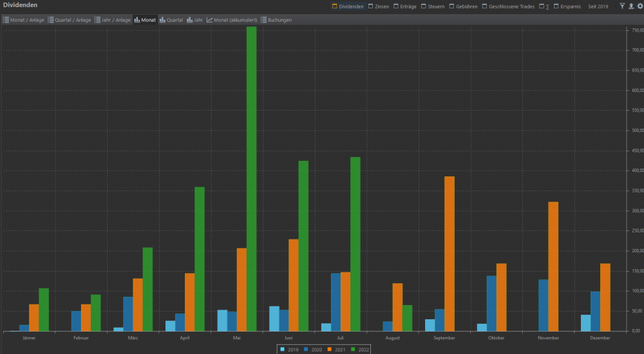Enable the Geschlossene Trades filter
Image resolution: width=644 pixels, height=354 pixels.
point(508,6)
